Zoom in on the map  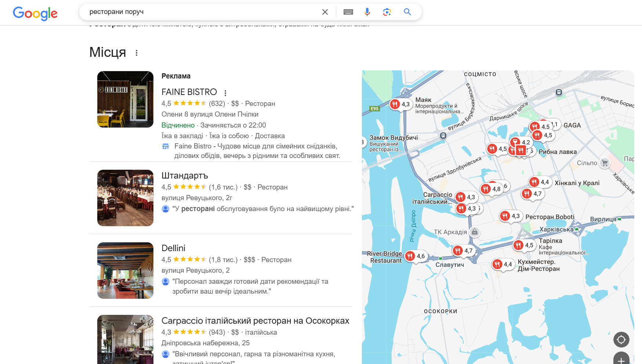(x=621, y=359)
